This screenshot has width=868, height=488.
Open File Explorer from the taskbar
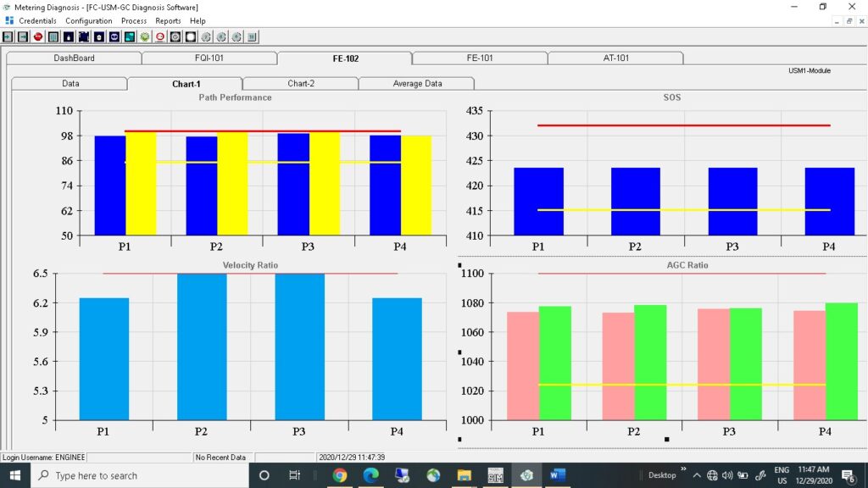pyautogui.click(x=464, y=475)
